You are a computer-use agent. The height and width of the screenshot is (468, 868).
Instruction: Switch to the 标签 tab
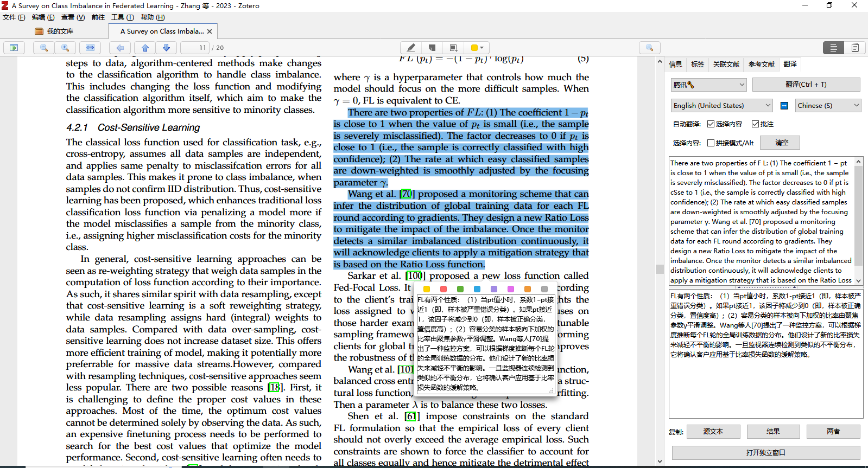click(x=698, y=65)
